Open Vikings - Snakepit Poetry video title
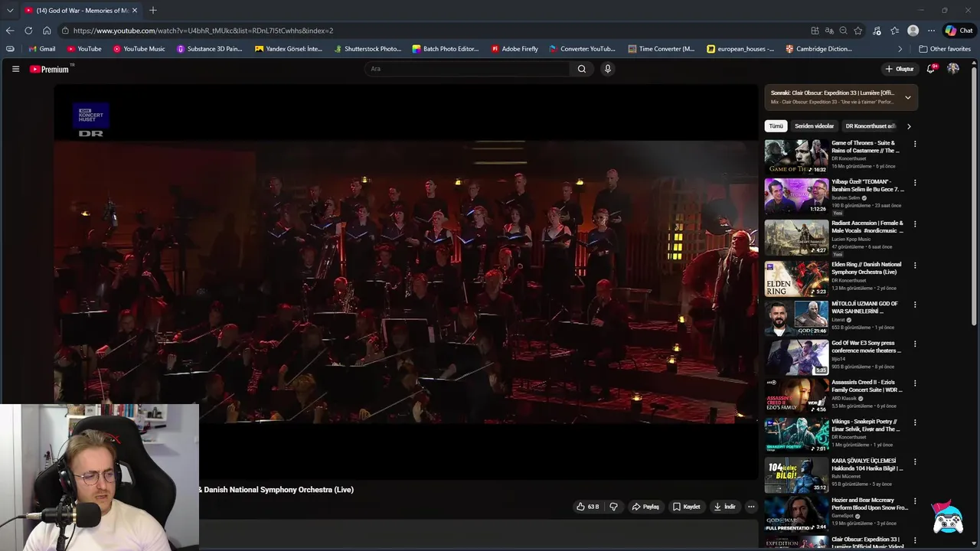 coord(866,425)
